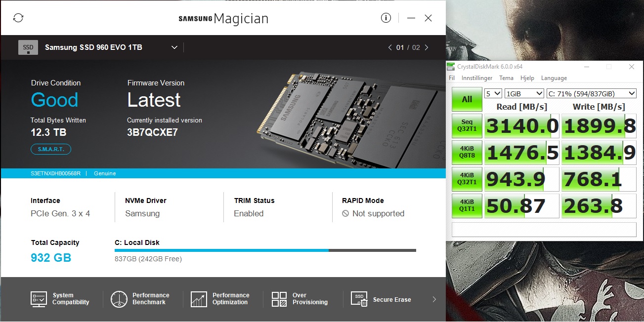Image resolution: width=644 pixels, height=322 pixels.
Task: Open Fil menu in CrystalDiskMark
Action: 452,78
